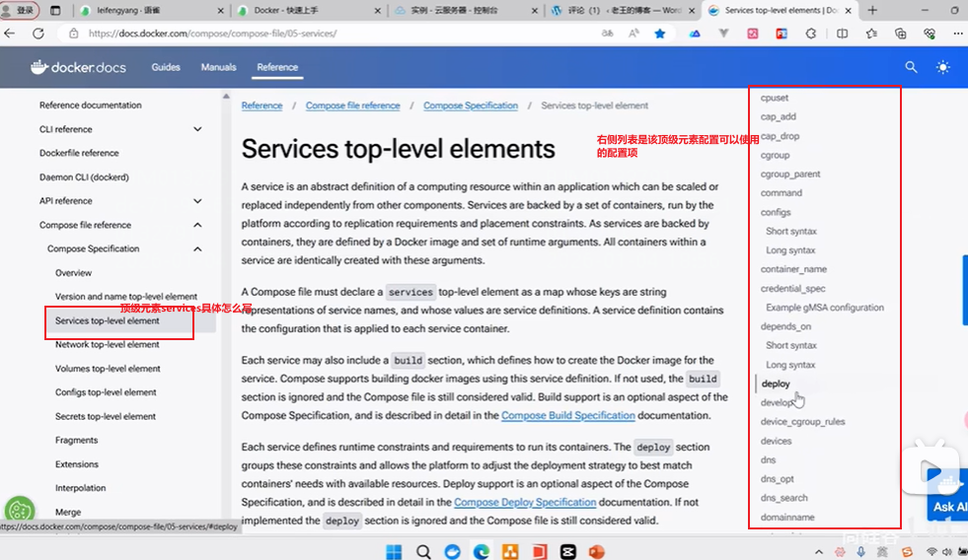Open the Compose Build Specification link
Screen dimensions: 968x560
click(568, 416)
